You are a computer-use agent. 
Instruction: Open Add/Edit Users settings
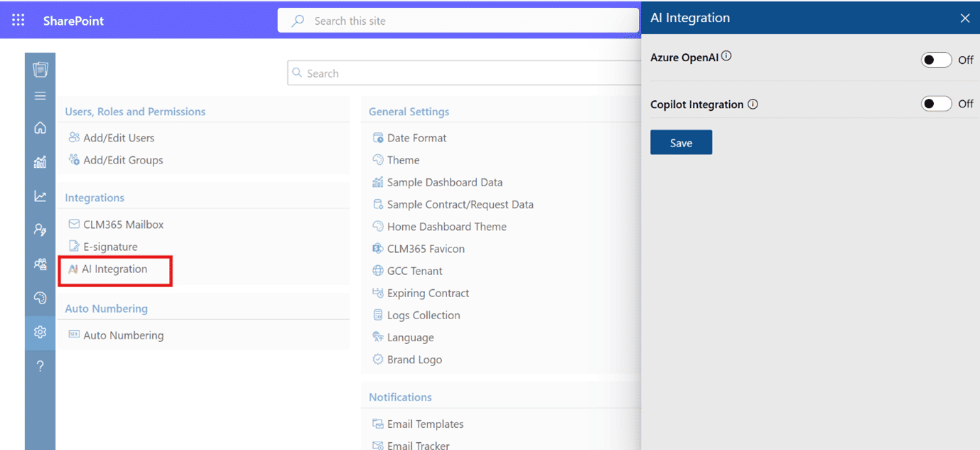118,138
